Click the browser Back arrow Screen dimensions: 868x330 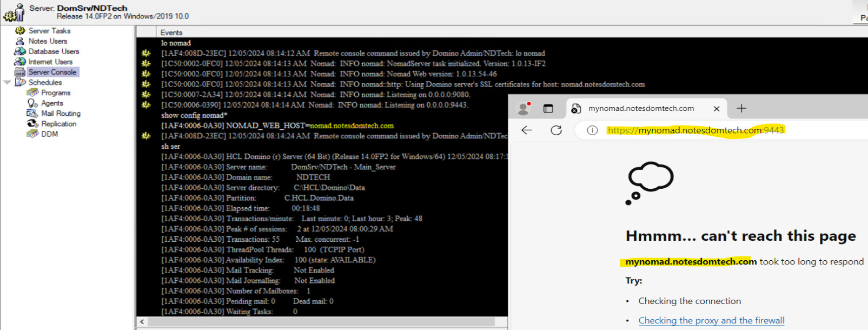tap(527, 130)
